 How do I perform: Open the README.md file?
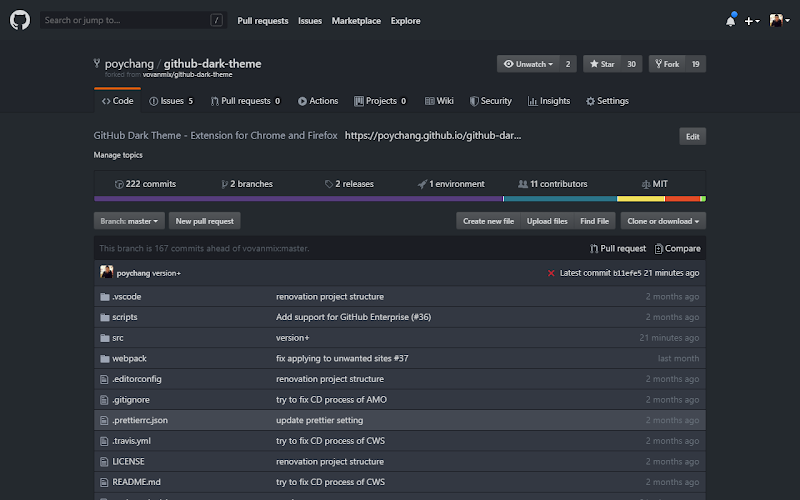click(x=136, y=482)
